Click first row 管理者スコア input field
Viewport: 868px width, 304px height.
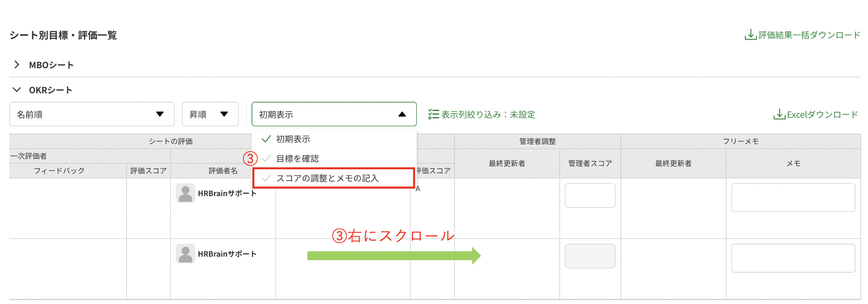[x=590, y=195]
